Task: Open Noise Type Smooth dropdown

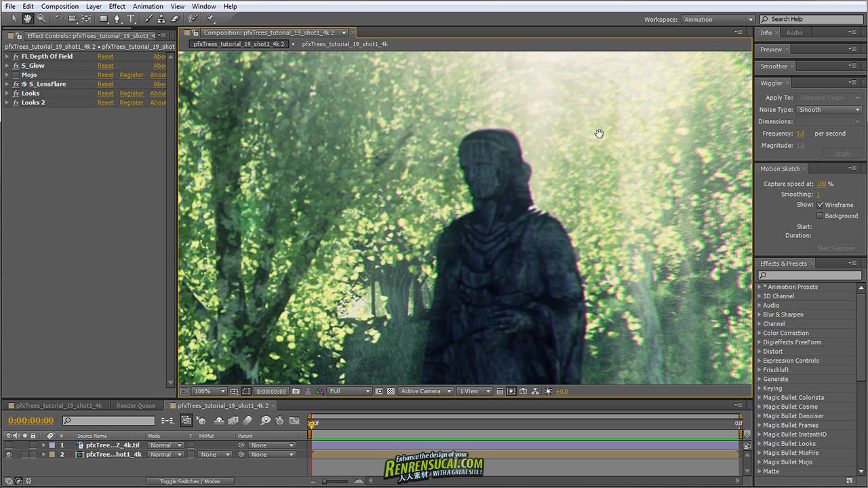Action: click(829, 110)
